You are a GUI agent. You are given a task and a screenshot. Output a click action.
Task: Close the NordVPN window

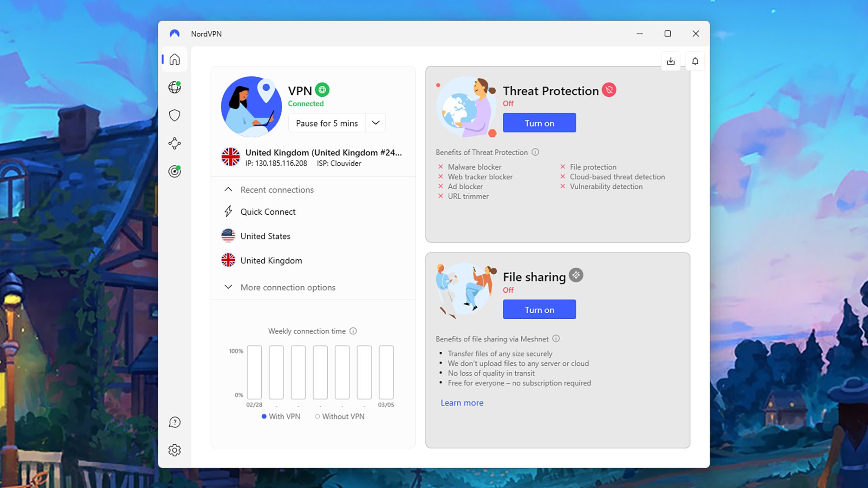point(696,33)
